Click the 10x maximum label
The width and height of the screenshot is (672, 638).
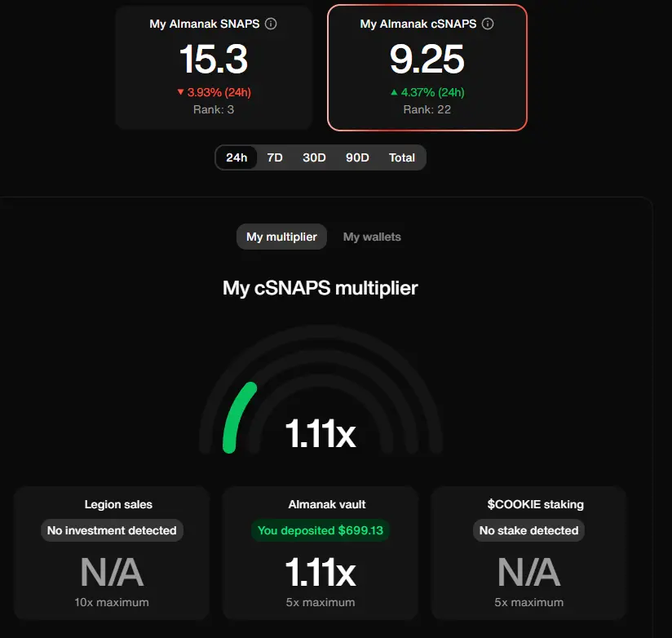112,602
